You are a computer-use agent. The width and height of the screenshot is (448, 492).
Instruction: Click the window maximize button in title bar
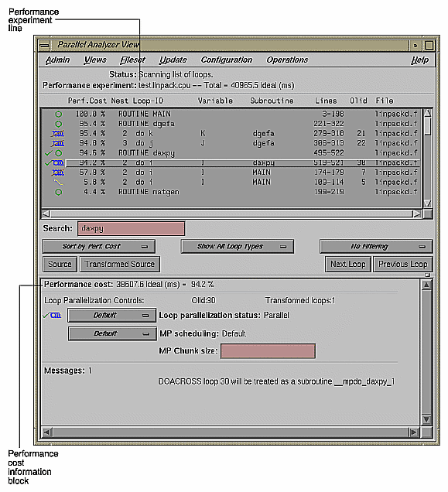click(x=429, y=45)
